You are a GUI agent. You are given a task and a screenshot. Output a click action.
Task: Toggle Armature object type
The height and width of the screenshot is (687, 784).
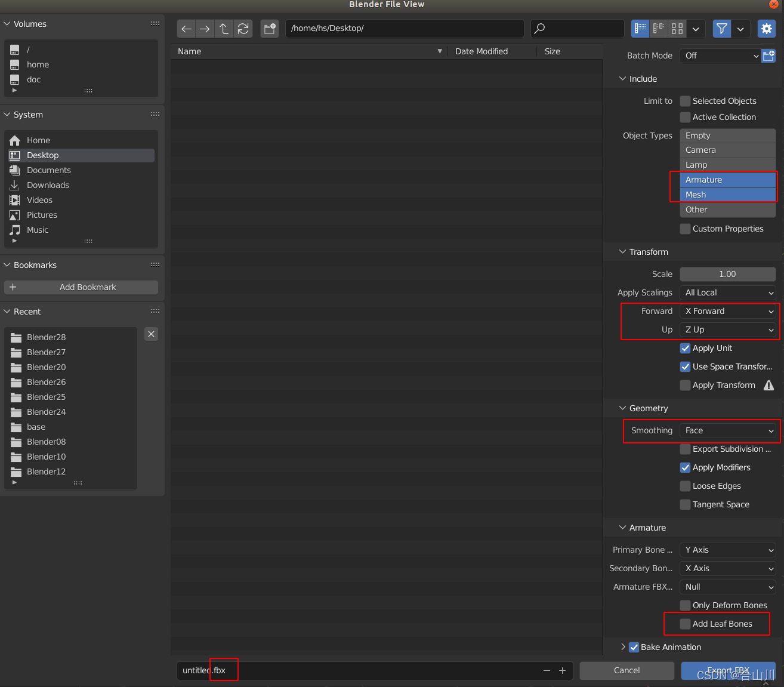[728, 180]
